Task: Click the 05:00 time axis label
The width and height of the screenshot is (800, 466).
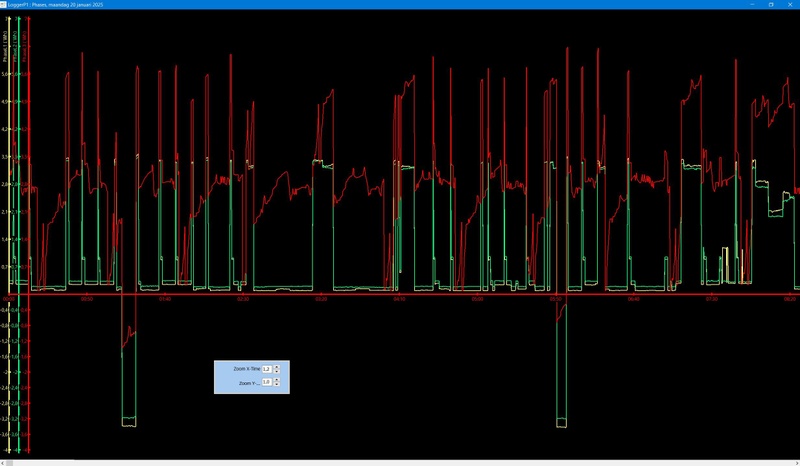Action: [477, 299]
